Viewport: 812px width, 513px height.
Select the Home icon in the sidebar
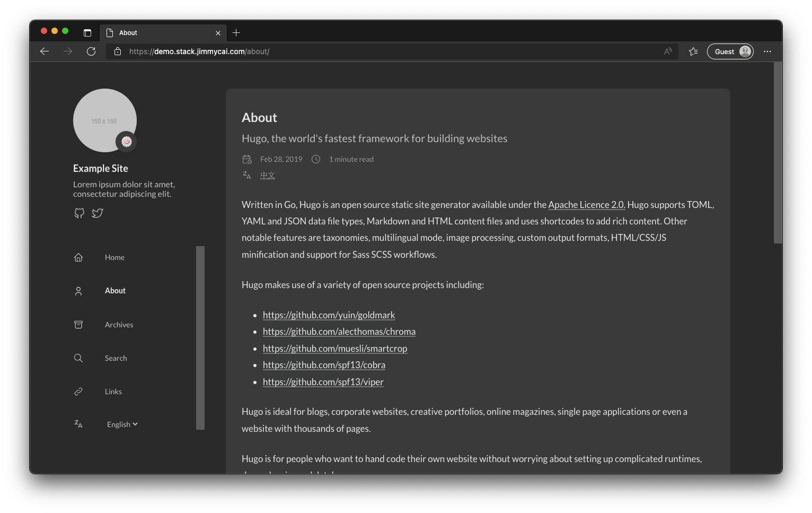[78, 257]
